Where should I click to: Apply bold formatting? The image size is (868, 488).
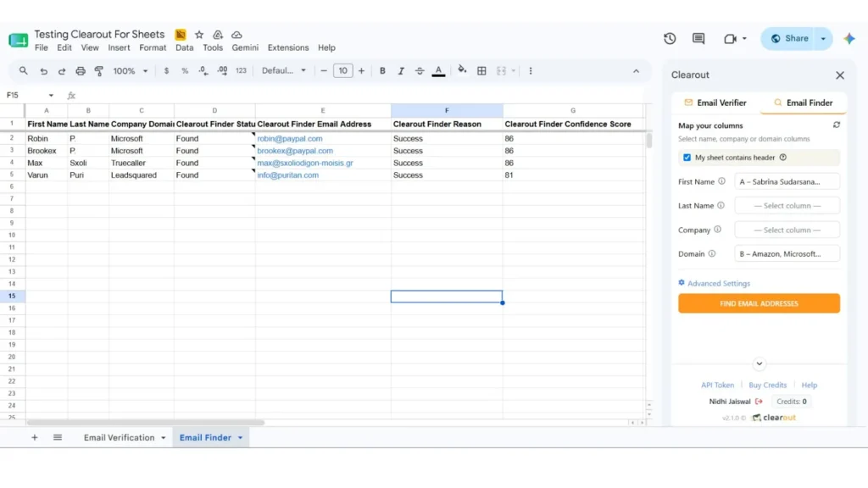coord(382,71)
